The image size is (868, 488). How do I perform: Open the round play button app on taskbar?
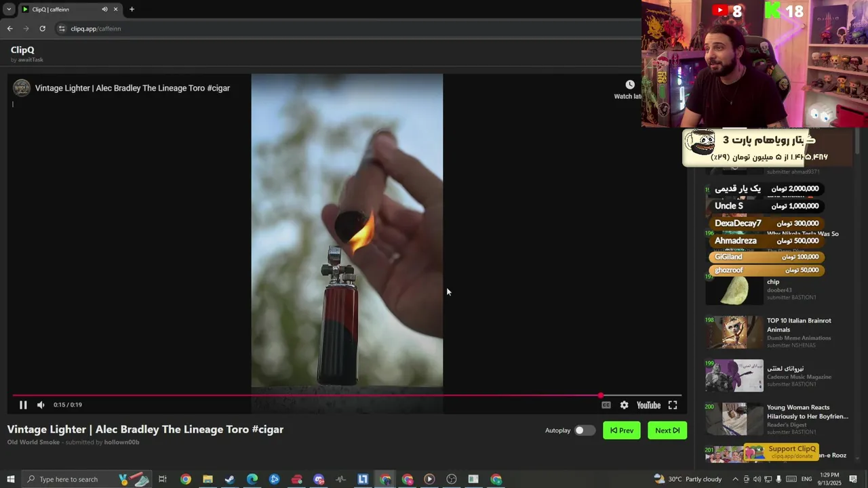point(429,479)
